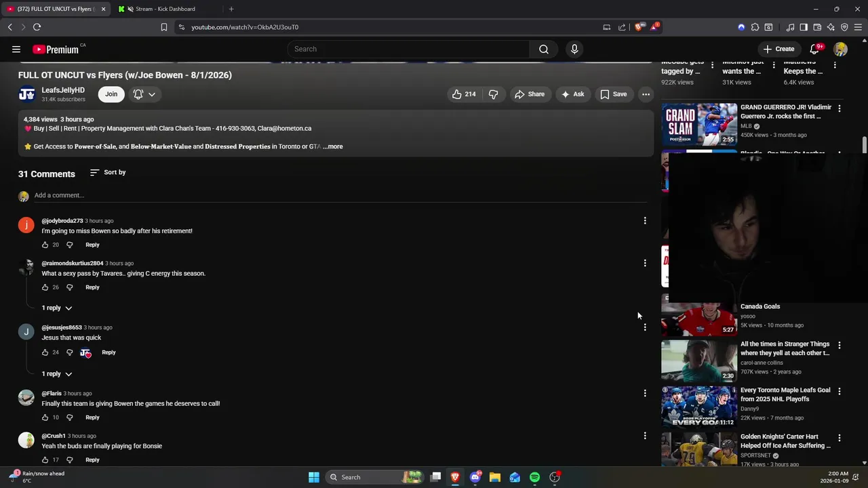Select the FULL OT UNCUT vs Flyers tab
This screenshot has height=488, width=868.
(x=56, y=9)
